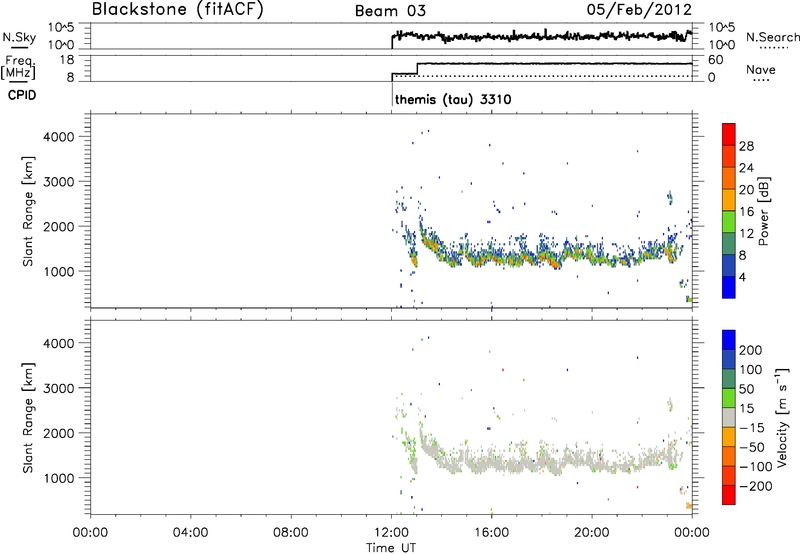Click the dotted Nave line in Freq panel
800x554 pixels.
pyautogui.click(x=542, y=77)
